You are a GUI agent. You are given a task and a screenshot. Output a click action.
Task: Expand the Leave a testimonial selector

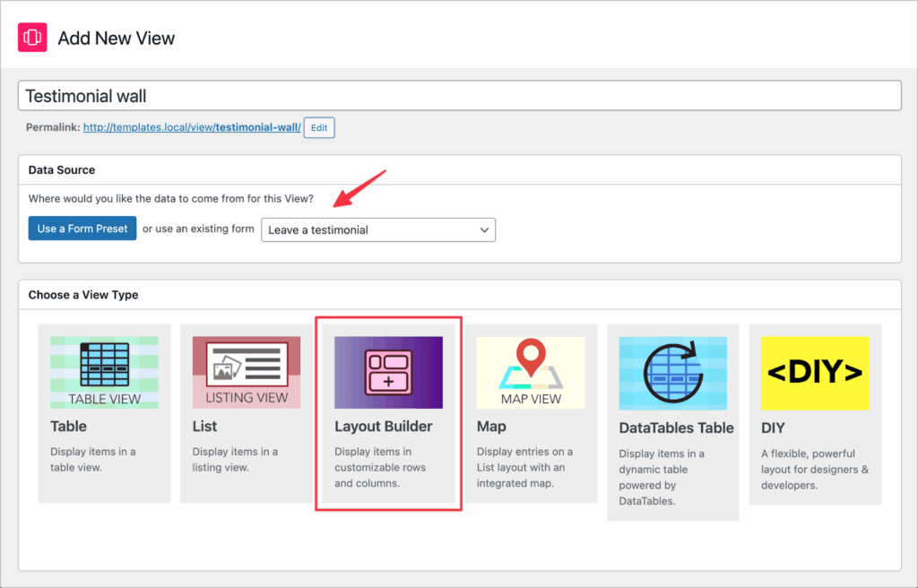[377, 229]
